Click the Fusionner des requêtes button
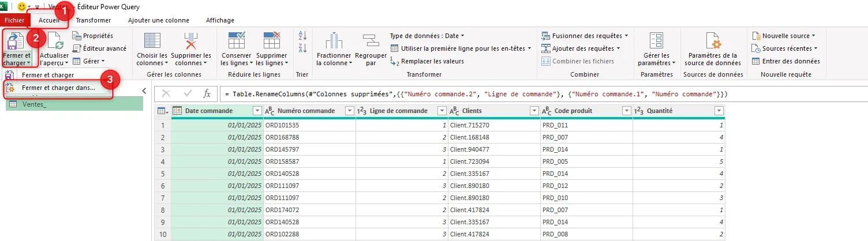The image size is (868, 241). click(585, 36)
